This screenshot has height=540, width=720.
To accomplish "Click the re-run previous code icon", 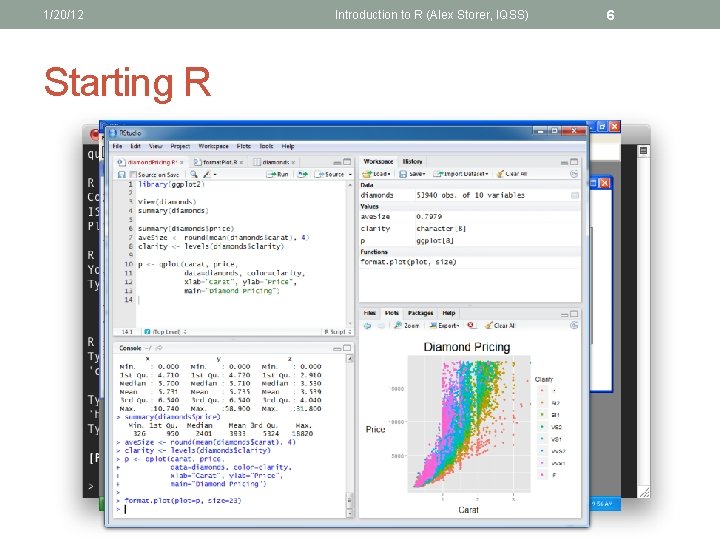I will click(x=302, y=174).
